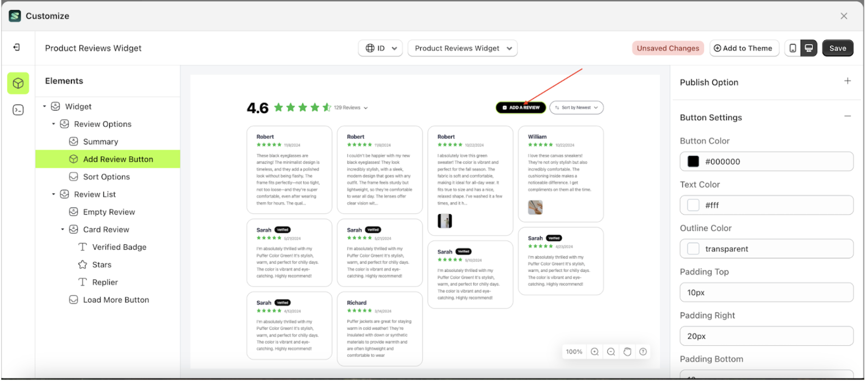This screenshot has height=383, width=868.
Task: Close the Customize dialog
Action: pos(844,16)
